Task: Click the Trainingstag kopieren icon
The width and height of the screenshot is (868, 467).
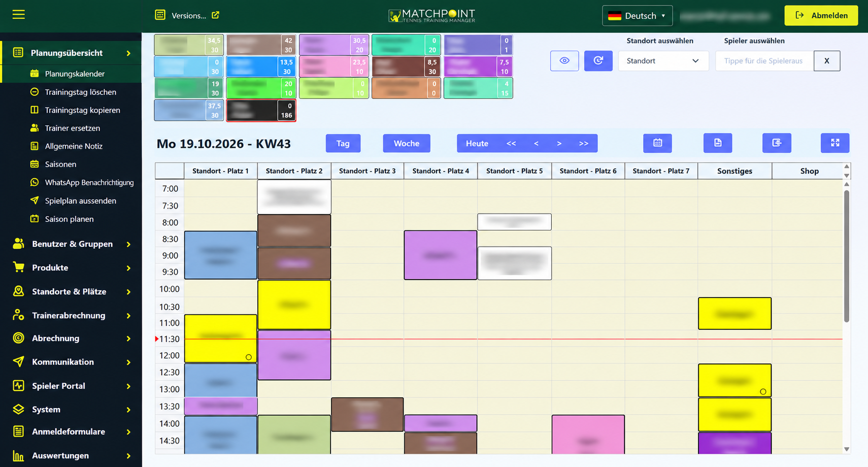Action: point(35,110)
